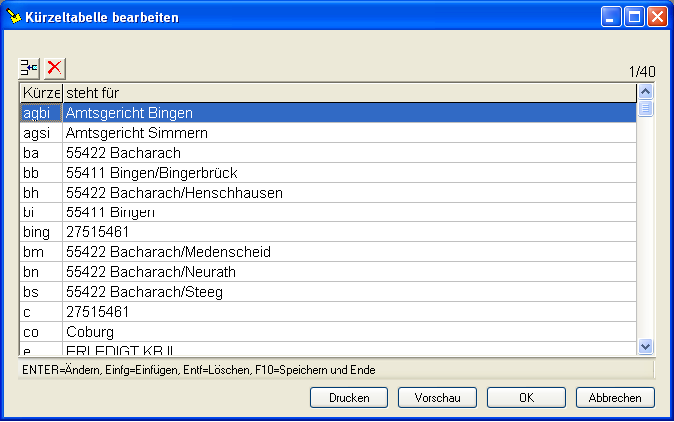The height and width of the screenshot is (422, 674).
Task: Select the 'bing' shortcut cell
Action: pyautogui.click(x=41, y=232)
